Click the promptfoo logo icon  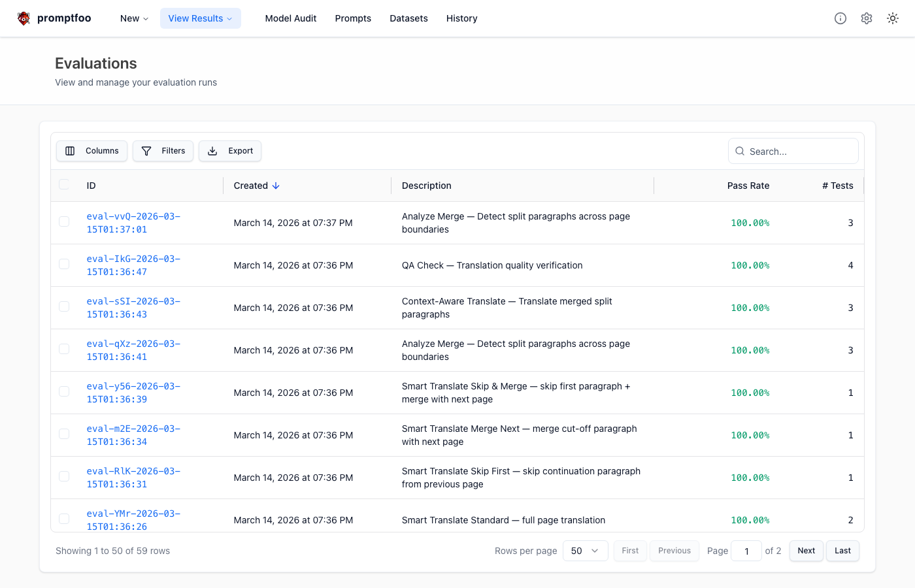point(24,18)
